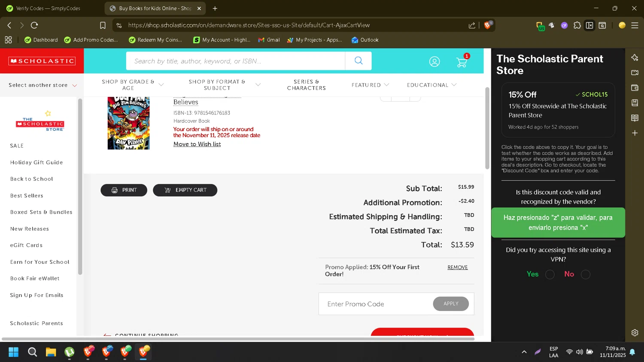
Task: Open sidebar settings gear icon
Action: tap(635, 332)
